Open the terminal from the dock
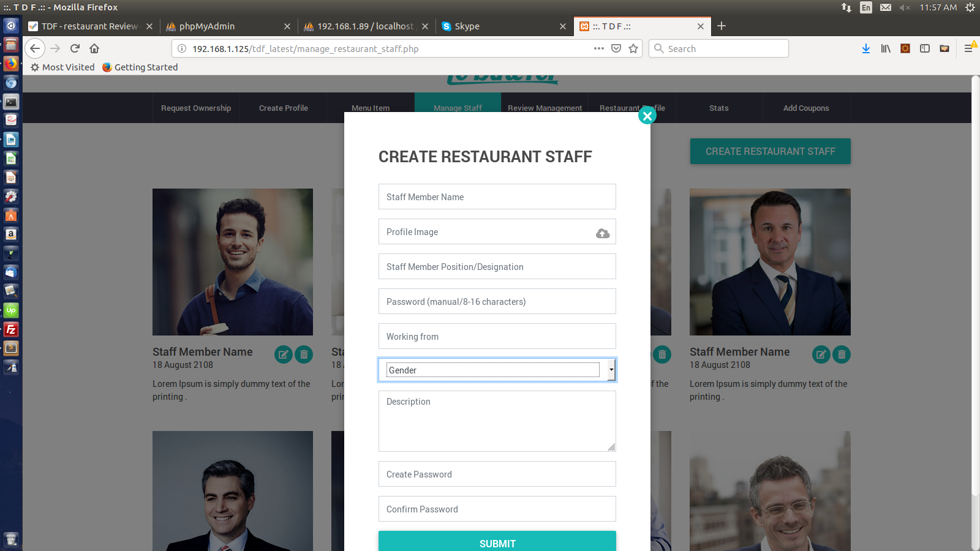Image resolution: width=980 pixels, height=551 pixels. 11,102
